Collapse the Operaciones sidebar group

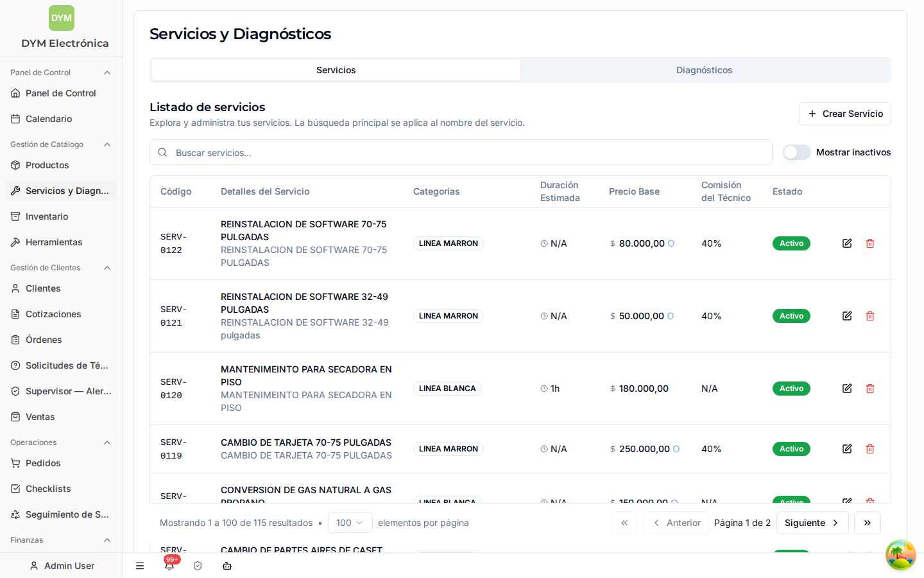(107, 442)
